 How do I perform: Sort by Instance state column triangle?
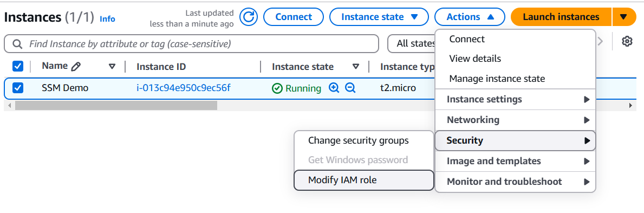(356, 66)
